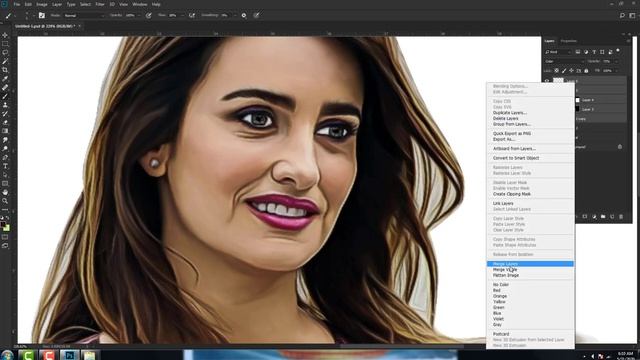Select the Horizontal Type tool
Image resolution: width=640 pixels, height=360 pixels.
click(x=5, y=166)
